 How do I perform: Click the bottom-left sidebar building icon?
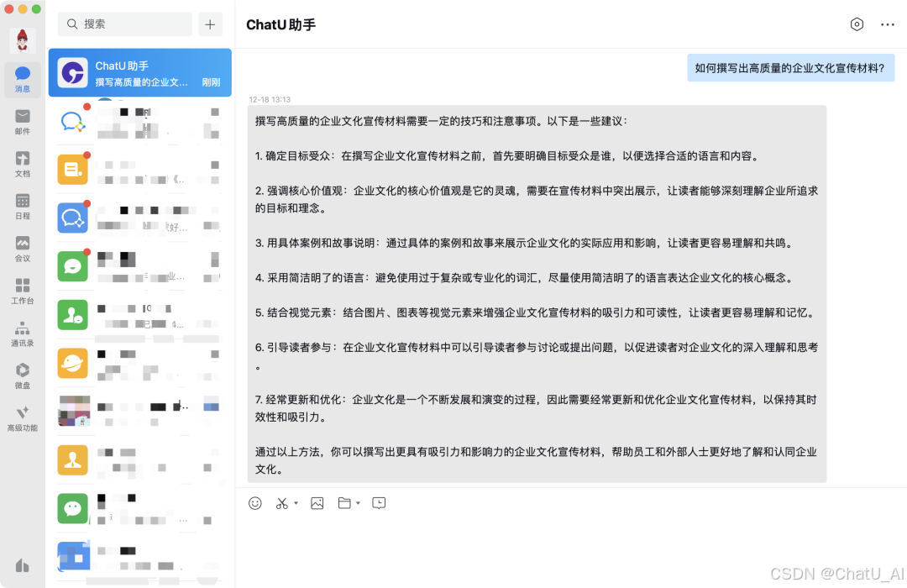point(23,565)
